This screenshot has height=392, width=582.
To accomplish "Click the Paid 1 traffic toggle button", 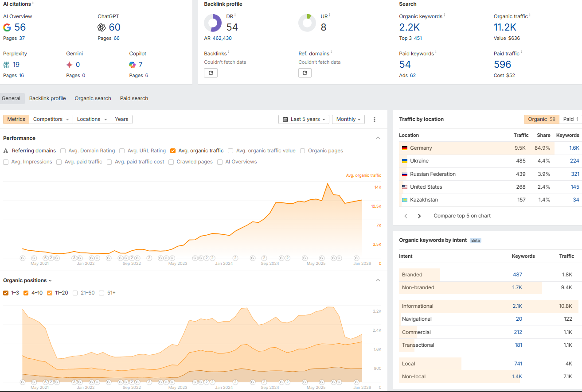I will [x=571, y=119].
